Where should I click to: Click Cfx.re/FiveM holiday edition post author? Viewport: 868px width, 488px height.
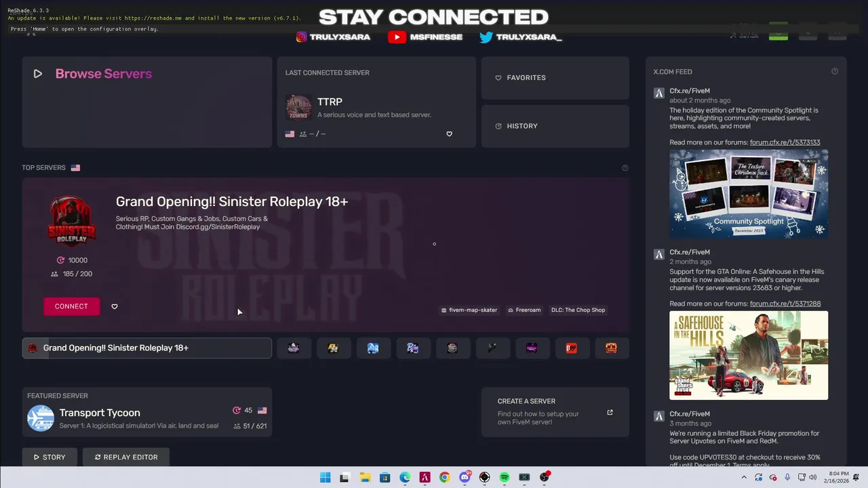coord(690,91)
